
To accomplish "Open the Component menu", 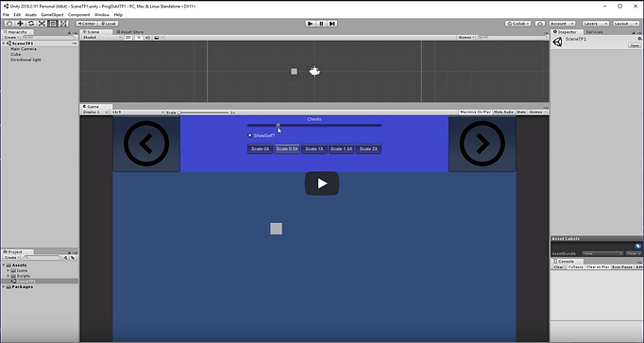I will tap(79, 14).
